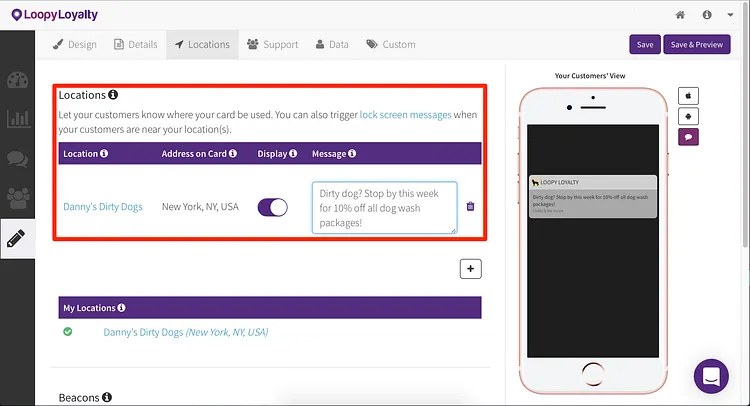Switch preview to Android view
The height and width of the screenshot is (406, 750).
[688, 116]
